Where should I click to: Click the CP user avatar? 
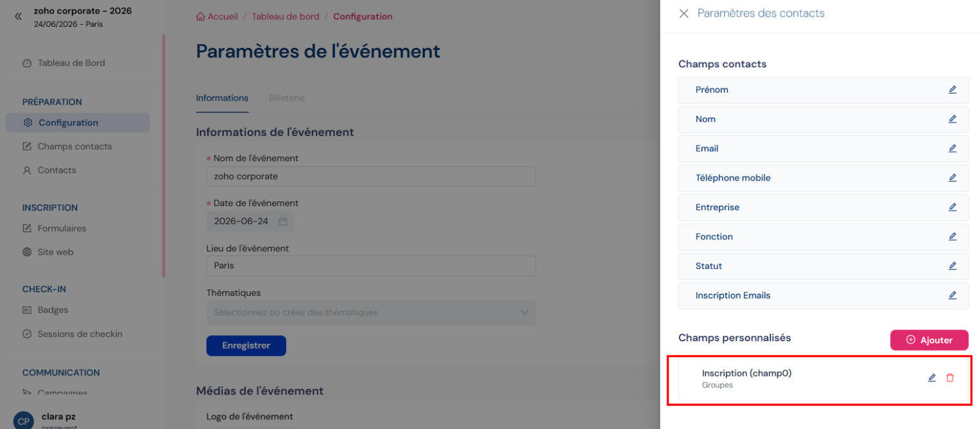click(23, 421)
